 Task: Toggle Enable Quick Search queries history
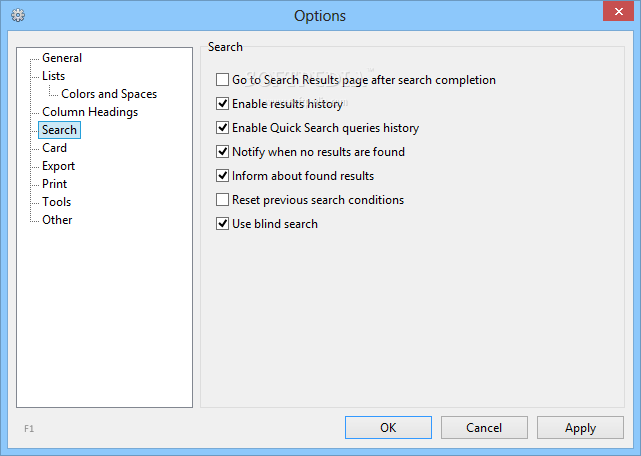point(222,128)
